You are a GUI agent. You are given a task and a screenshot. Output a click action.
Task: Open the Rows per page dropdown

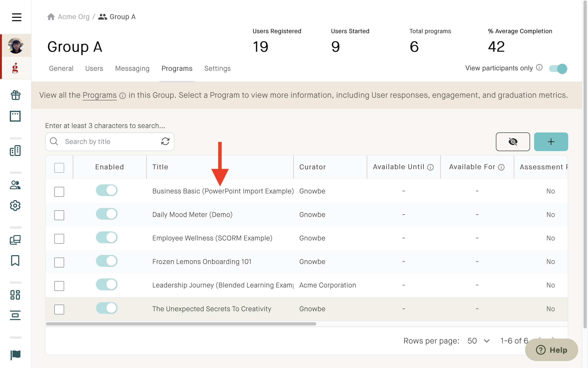pyautogui.click(x=478, y=341)
